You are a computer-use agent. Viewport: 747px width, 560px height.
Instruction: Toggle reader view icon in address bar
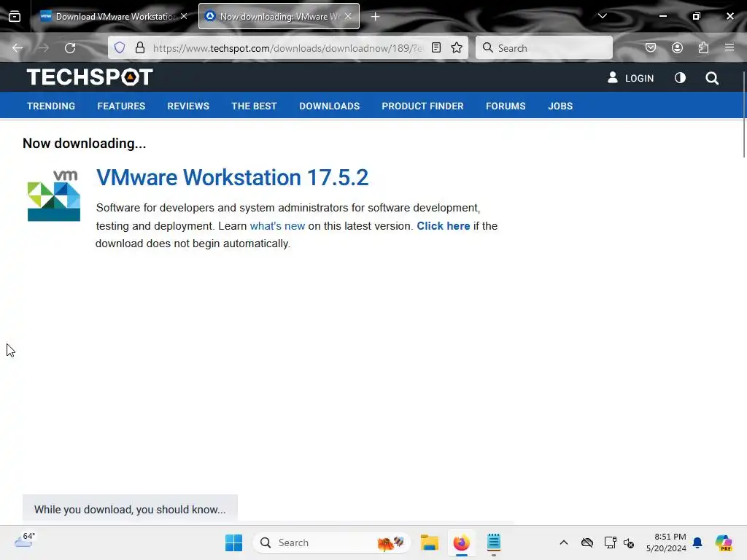436,47
